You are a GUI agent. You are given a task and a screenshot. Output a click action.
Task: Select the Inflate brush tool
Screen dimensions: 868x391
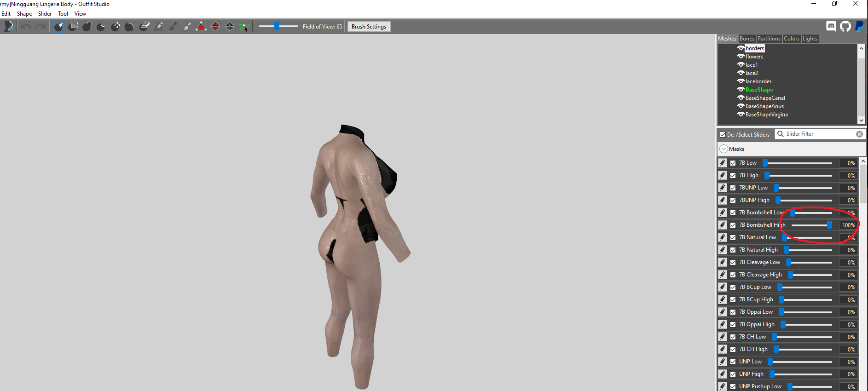pos(87,27)
